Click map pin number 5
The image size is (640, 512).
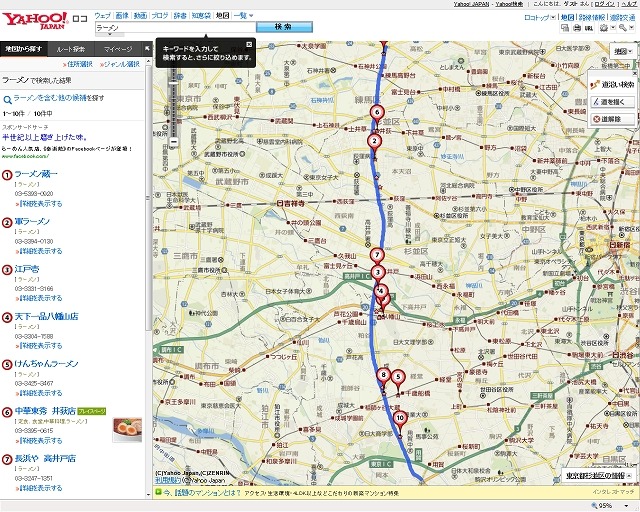pos(398,377)
